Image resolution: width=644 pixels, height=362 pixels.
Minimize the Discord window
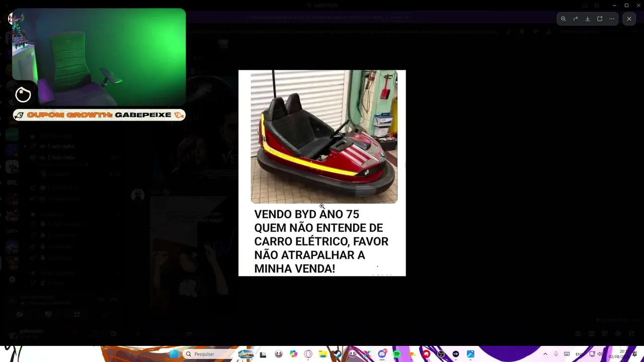coord(614,5)
